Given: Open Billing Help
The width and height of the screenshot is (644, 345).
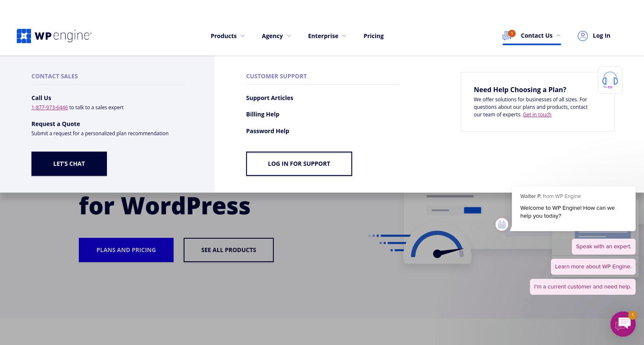Looking at the screenshot, I should click(262, 114).
